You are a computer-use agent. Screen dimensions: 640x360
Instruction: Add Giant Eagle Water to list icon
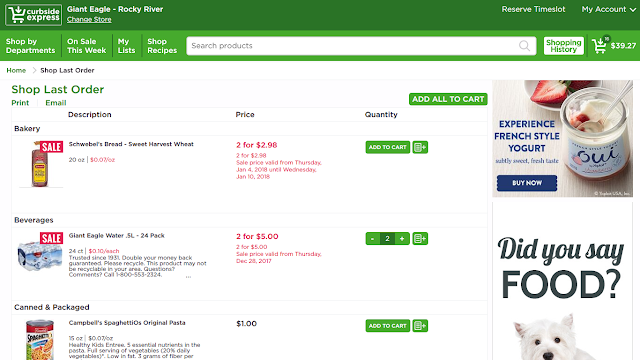click(420, 239)
